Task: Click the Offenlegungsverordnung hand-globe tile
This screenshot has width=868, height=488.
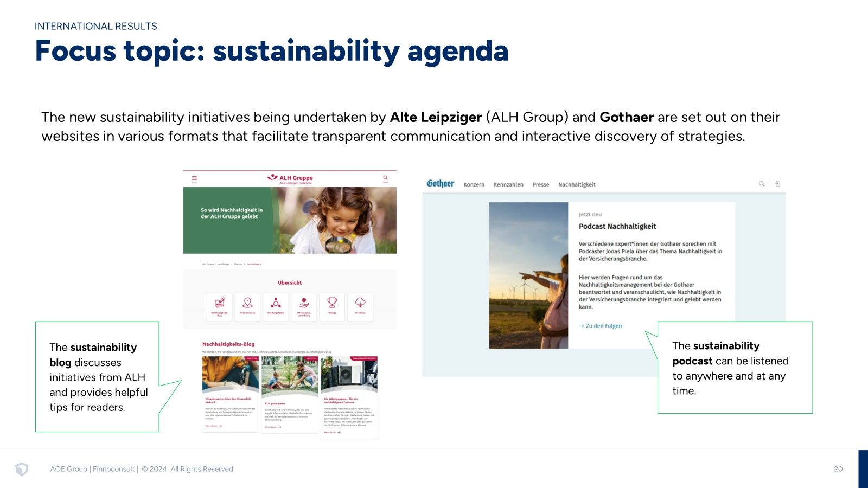Action: pyautogui.click(x=304, y=307)
